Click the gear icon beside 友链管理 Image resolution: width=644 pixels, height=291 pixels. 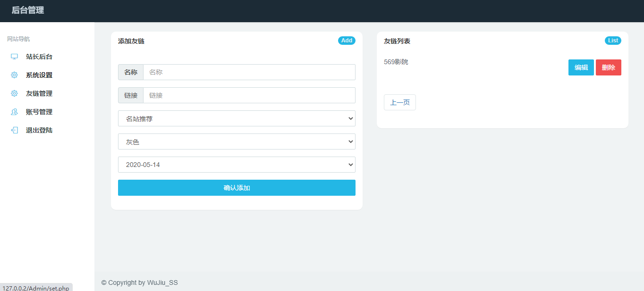(14, 93)
